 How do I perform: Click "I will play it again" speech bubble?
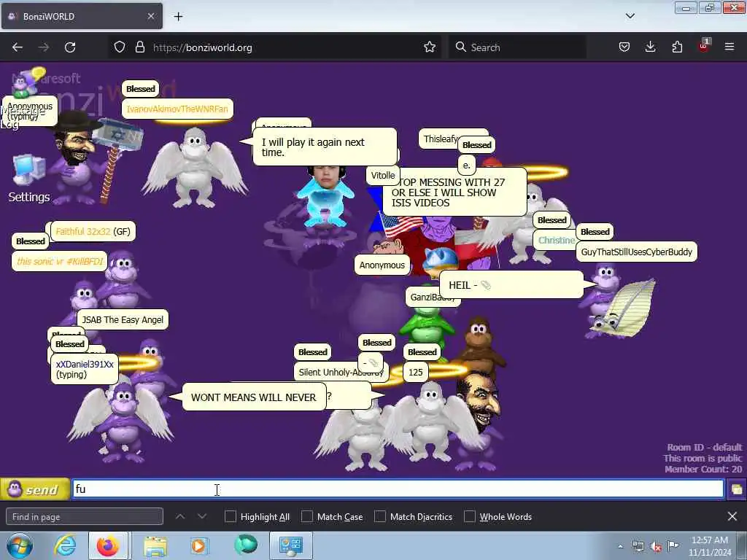[x=324, y=147]
